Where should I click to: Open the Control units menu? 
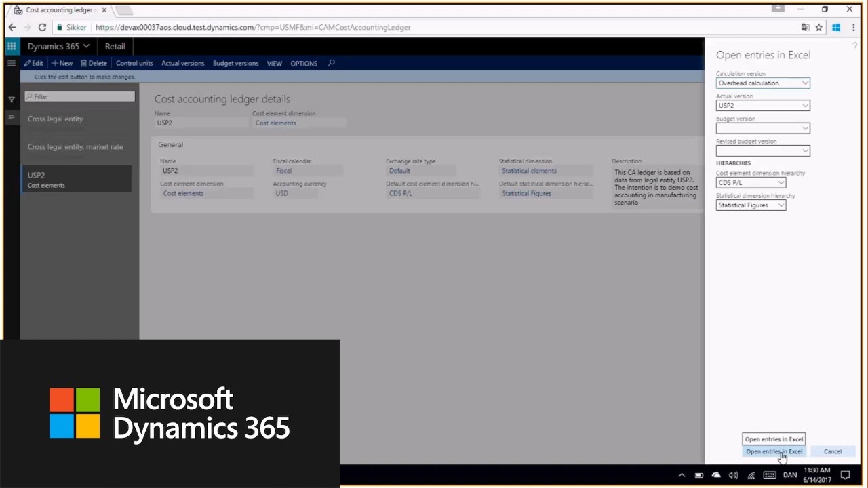134,63
